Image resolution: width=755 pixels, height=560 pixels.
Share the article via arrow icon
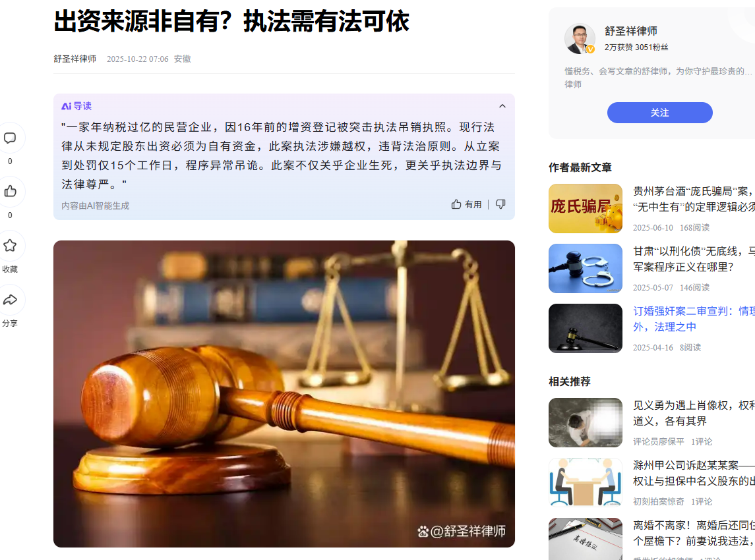click(10, 300)
